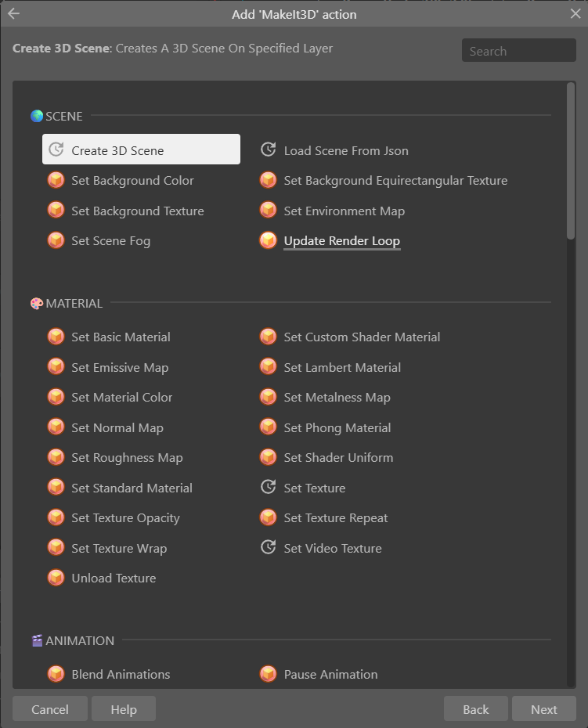
Task: Pick Set Background Equirectangular Texture label
Action: tap(395, 181)
